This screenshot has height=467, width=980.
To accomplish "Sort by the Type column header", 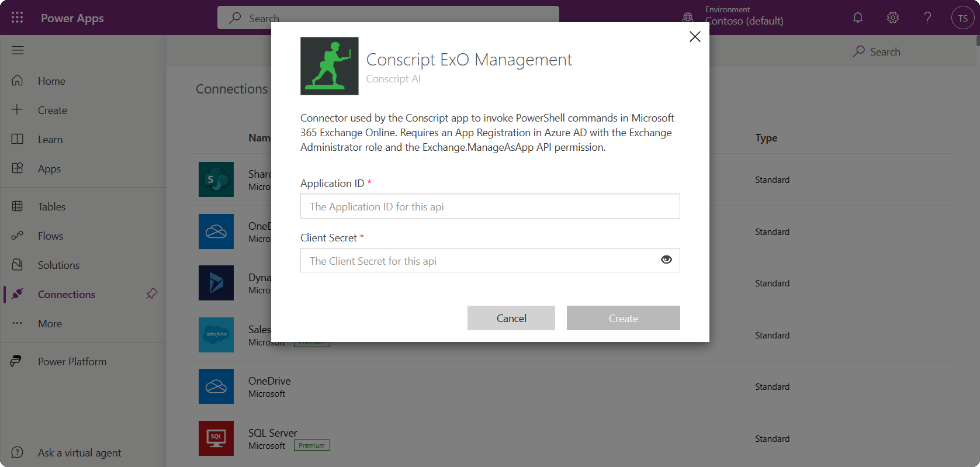I will (x=766, y=138).
